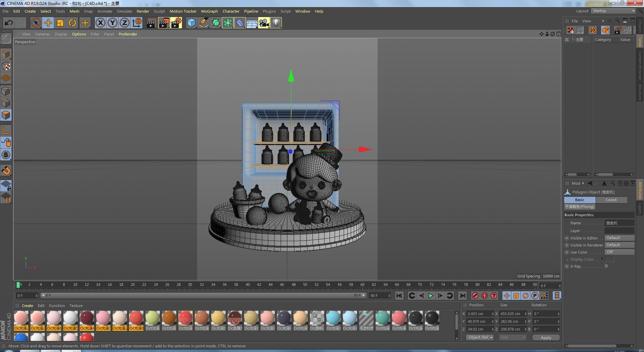Click the Make Editable icon in left sidebar

pos(6,39)
